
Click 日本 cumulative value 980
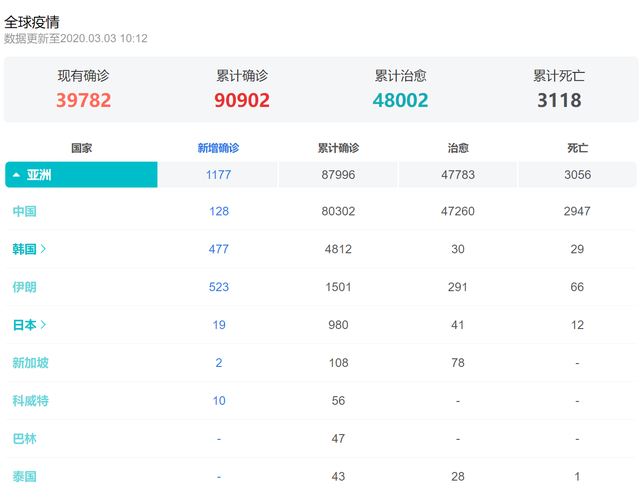point(338,325)
